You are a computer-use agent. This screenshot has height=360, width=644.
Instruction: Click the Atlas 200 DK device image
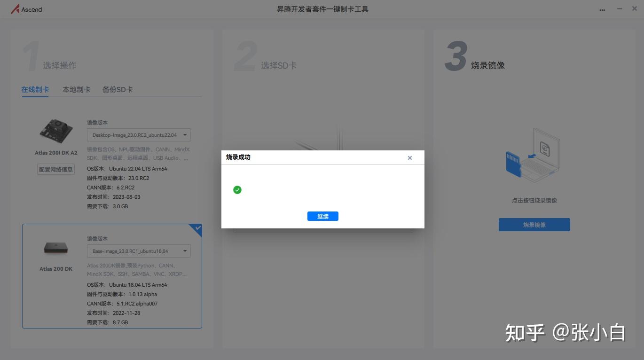pyautogui.click(x=55, y=248)
